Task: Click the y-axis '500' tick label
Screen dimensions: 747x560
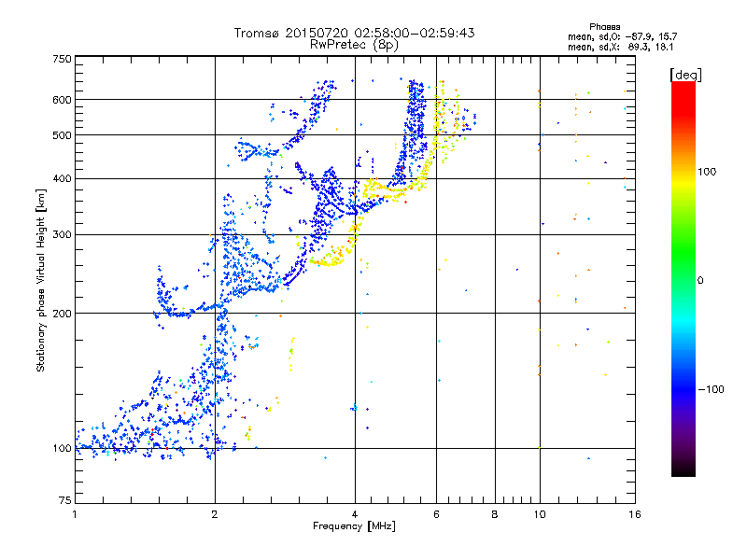Action: click(x=62, y=135)
